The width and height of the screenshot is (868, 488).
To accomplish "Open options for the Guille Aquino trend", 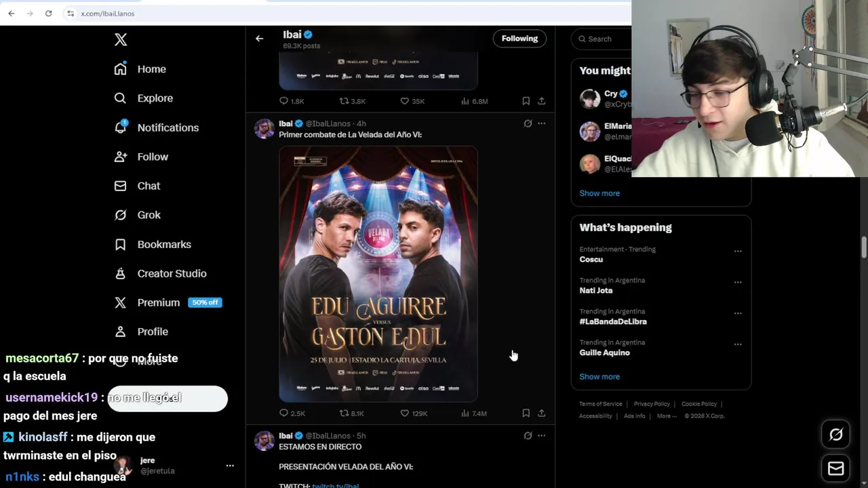I will pos(738,344).
